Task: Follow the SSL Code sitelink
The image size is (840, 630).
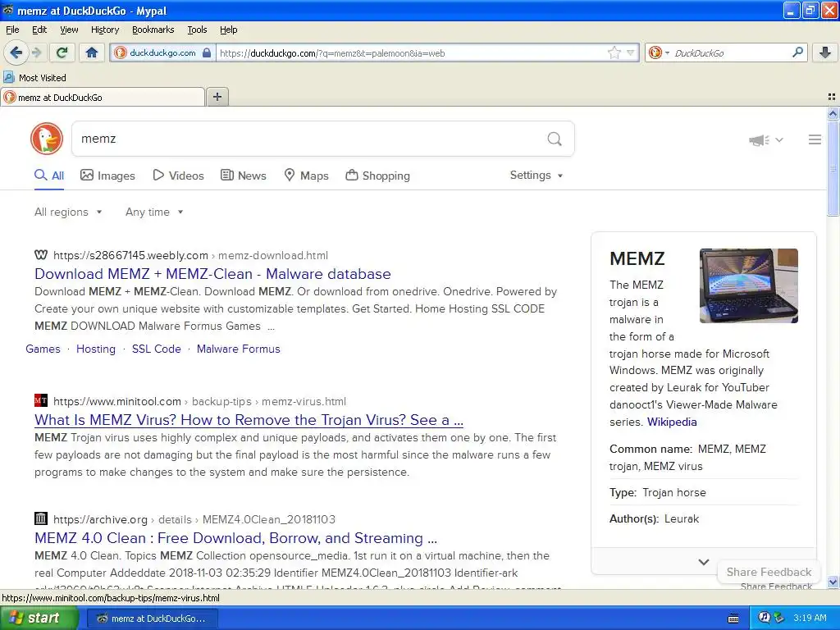Action: coord(157,349)
